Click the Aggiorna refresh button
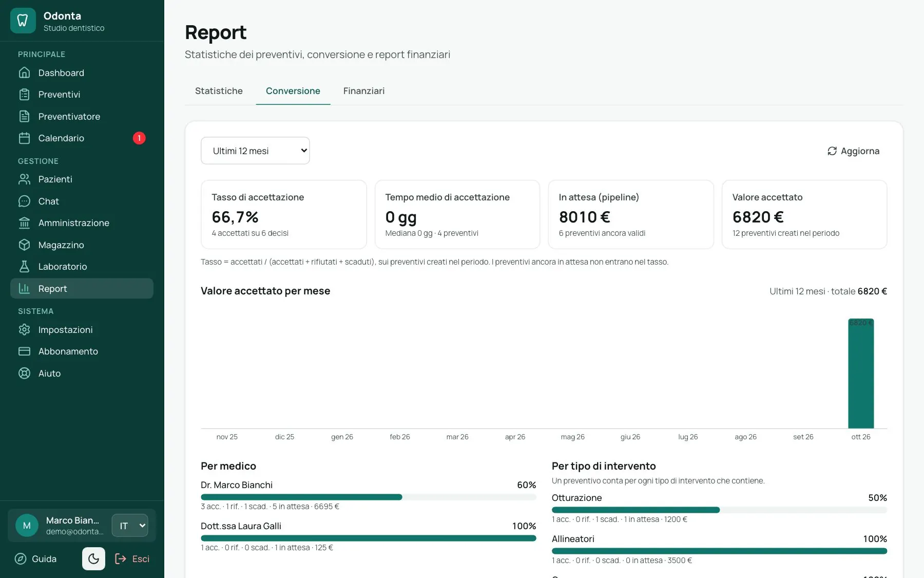 point(853,151)
